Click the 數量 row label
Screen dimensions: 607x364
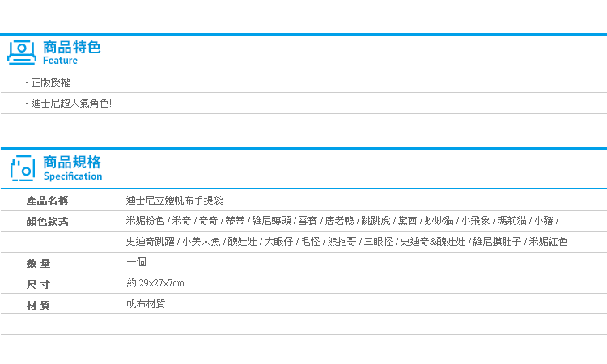[x=38, y=264]
